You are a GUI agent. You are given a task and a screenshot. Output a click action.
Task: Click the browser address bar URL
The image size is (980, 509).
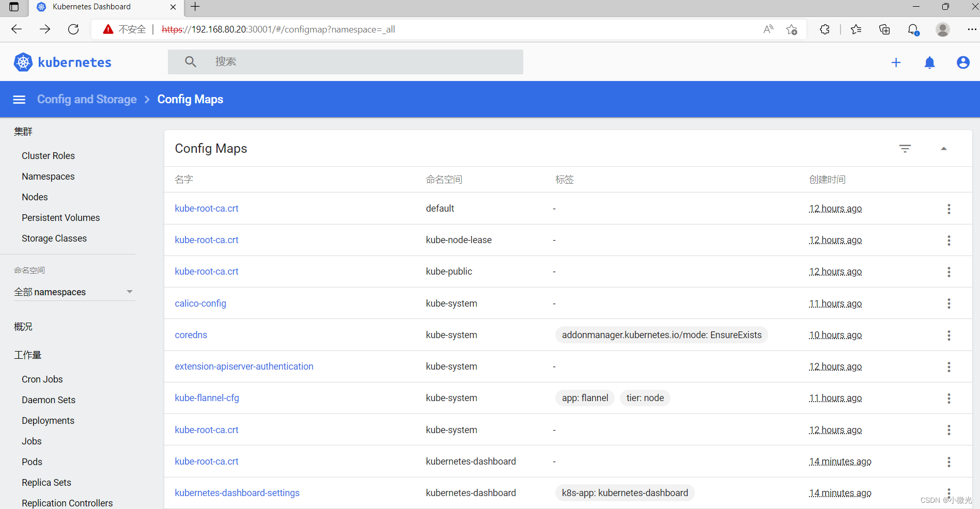click(x=278, y=29)
